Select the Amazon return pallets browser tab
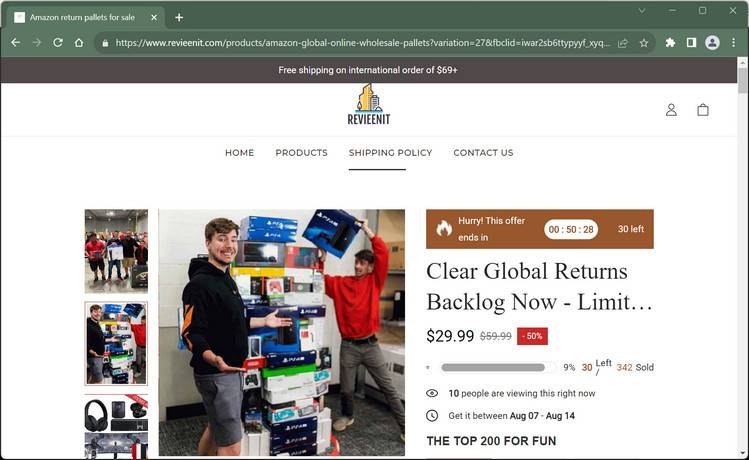Image resolution: width=749 pixels, height=460 pixels. point(86,18)
